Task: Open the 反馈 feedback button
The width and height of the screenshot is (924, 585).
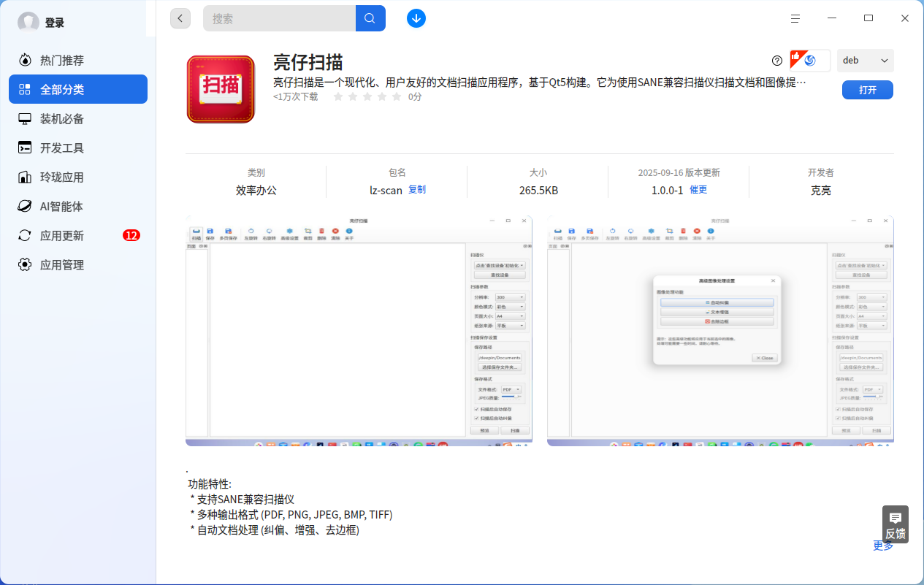Action: click(x=896, y=524)
